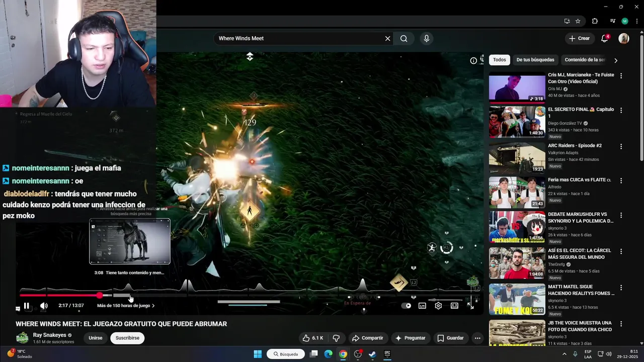Open the Chrome profile 'M' avatar
Screen dimensions: 644x362
coord(625,21)
